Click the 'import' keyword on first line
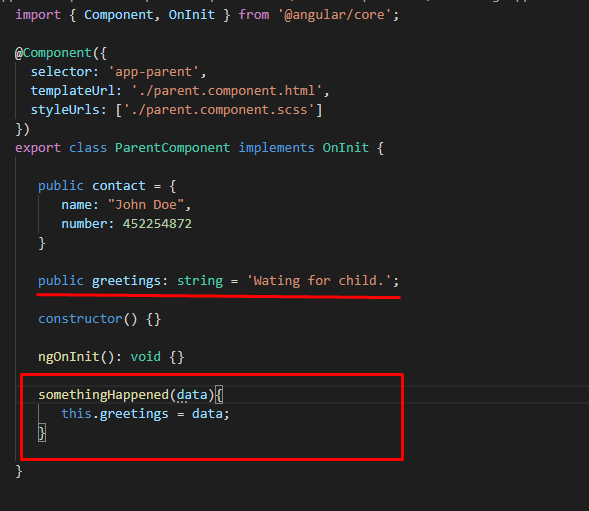Viewport: 589px width, 511px height. [x=38, y=15]
